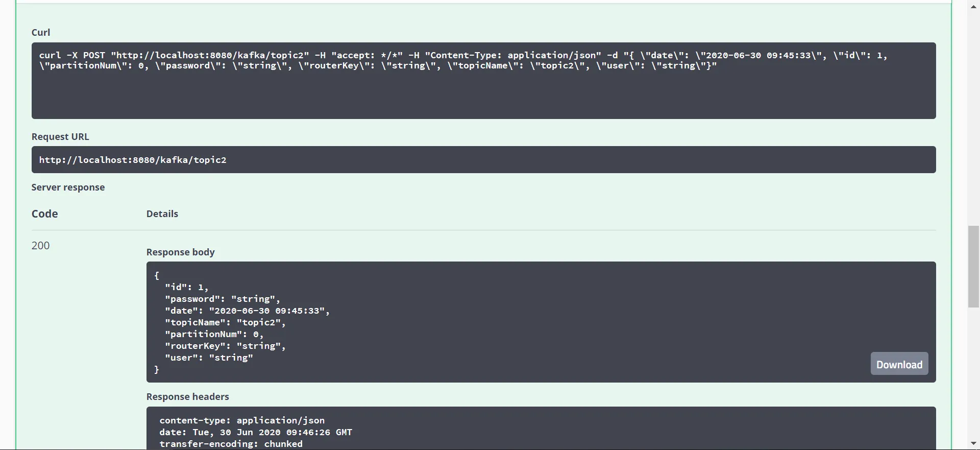
Task: Click the "Request URL" heading
Action: point(60,137)
